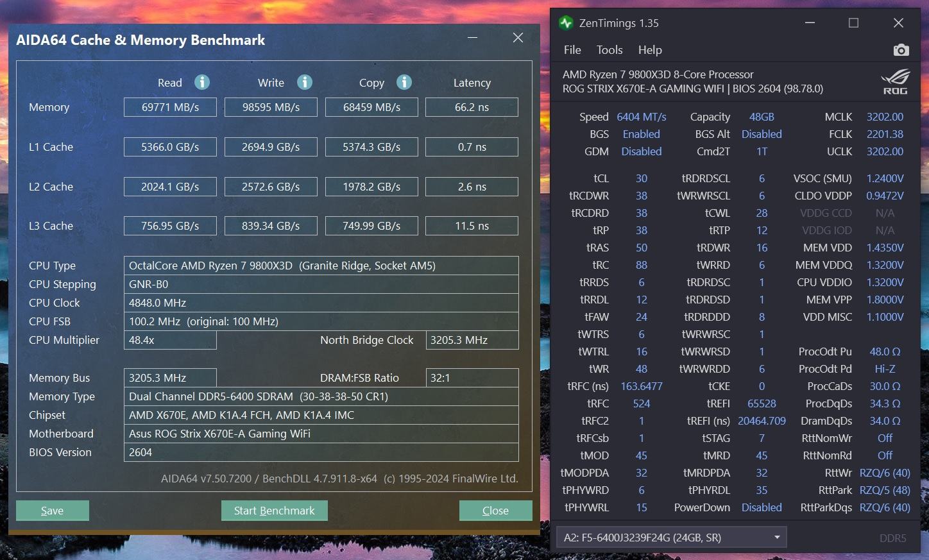Open the Help menu in ZenTimings
Screen dimensions: 929x560
650,50
